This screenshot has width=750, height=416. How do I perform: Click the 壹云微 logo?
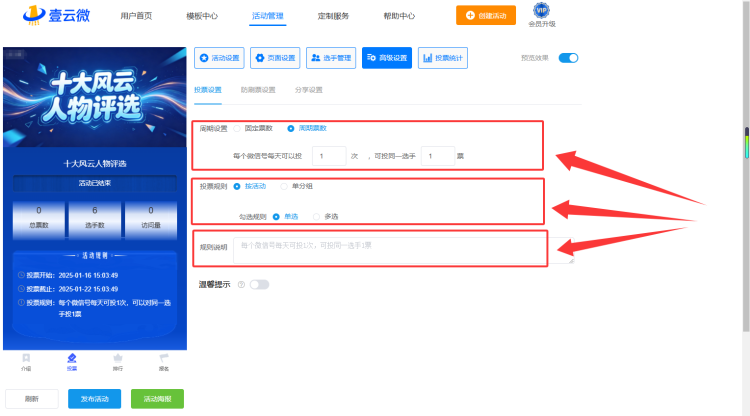(56, 15)
